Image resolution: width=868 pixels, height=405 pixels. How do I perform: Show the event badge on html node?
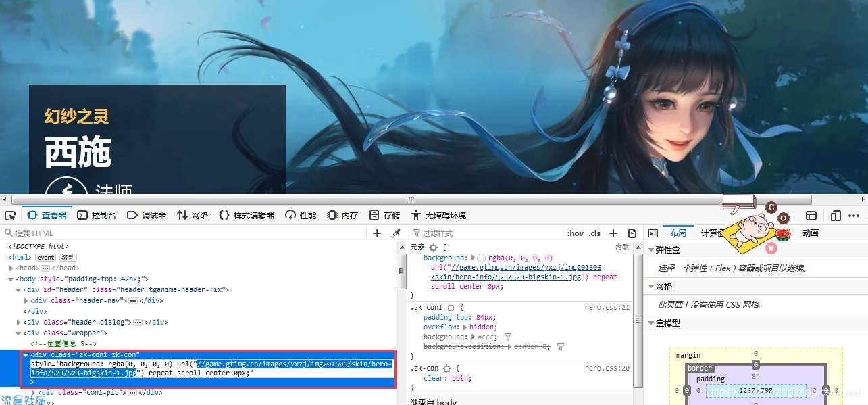45,257
